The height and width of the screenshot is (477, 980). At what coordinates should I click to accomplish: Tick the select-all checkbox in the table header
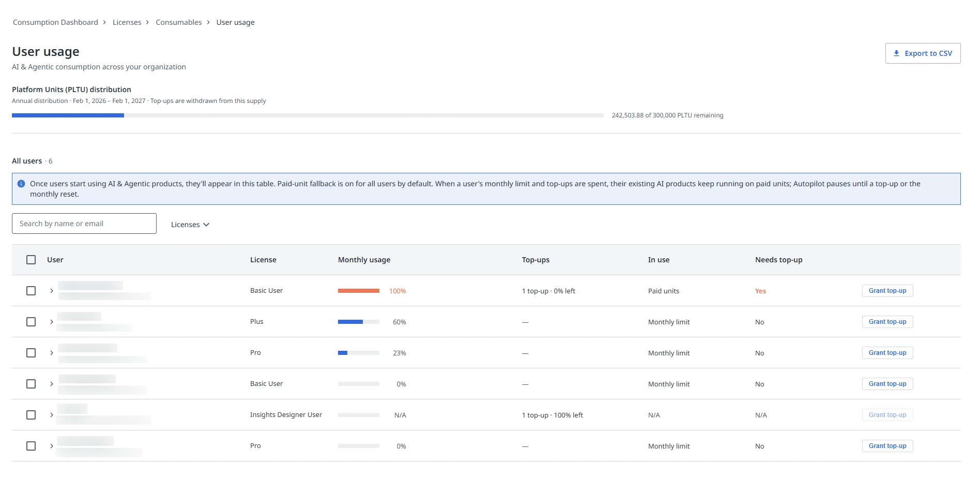(31, 260)
